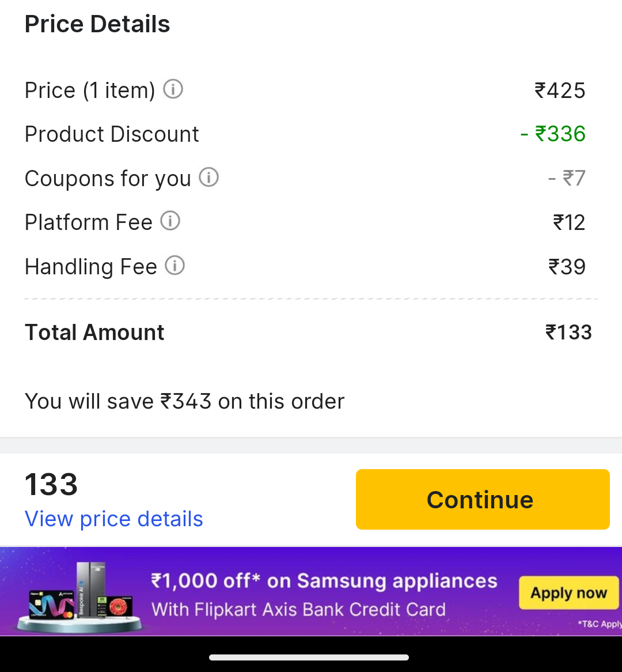Viewport: 622px width, 672px height.
Task: Tap the Price Details heading
Action: point(97,24)
